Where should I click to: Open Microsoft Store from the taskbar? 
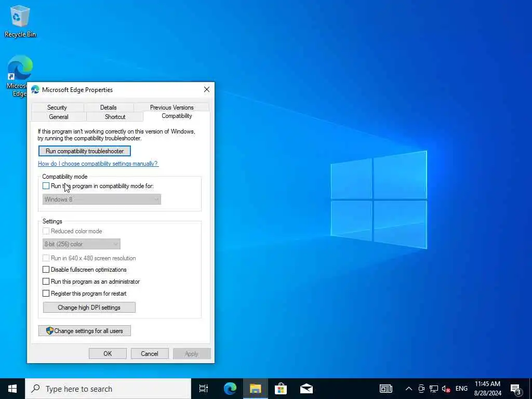(281, 389)
